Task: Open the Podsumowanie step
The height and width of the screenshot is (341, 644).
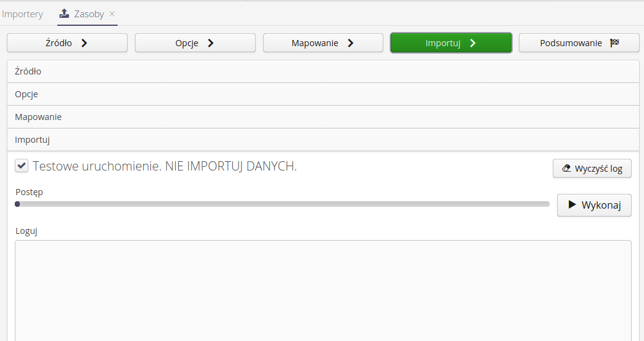Action: 579,43
